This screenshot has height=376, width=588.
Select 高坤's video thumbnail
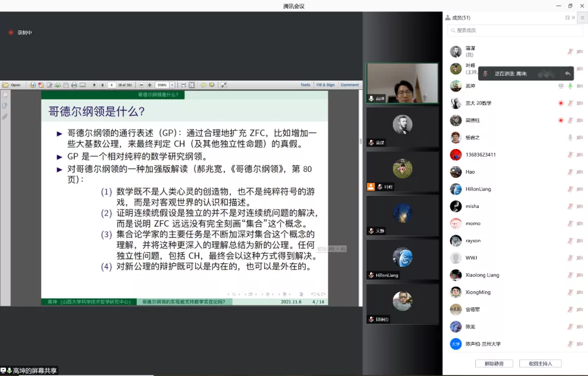tap(402, 83)
